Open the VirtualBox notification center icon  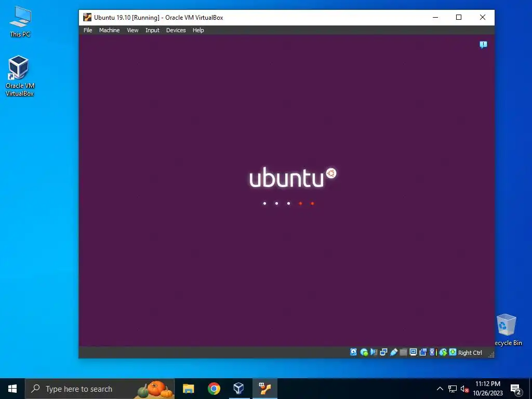pyautogui.click(x=483, y=45)
